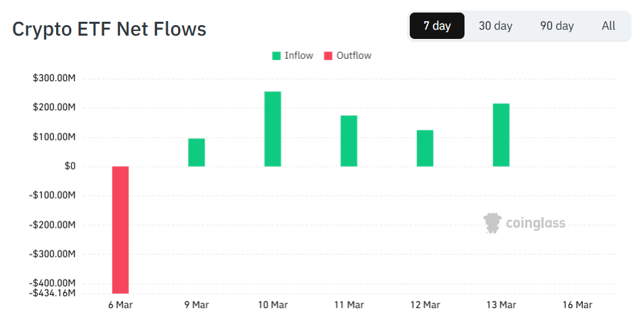Toggle the Outflow legend series
Screen dimensions: 644x324
(354, 56)
